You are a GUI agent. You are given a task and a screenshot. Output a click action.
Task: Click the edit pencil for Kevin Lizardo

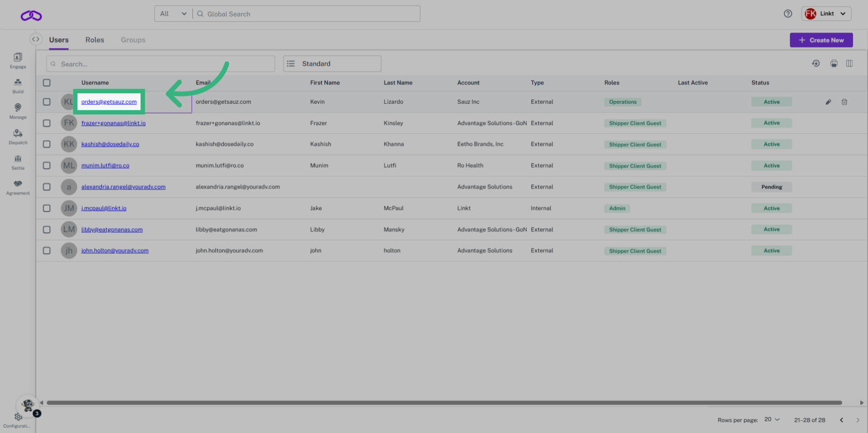[828, 102]
